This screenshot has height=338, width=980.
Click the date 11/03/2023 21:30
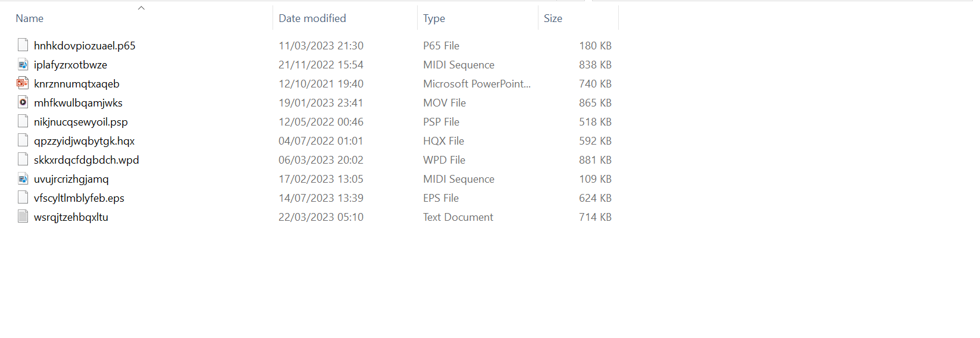(321, 46)
